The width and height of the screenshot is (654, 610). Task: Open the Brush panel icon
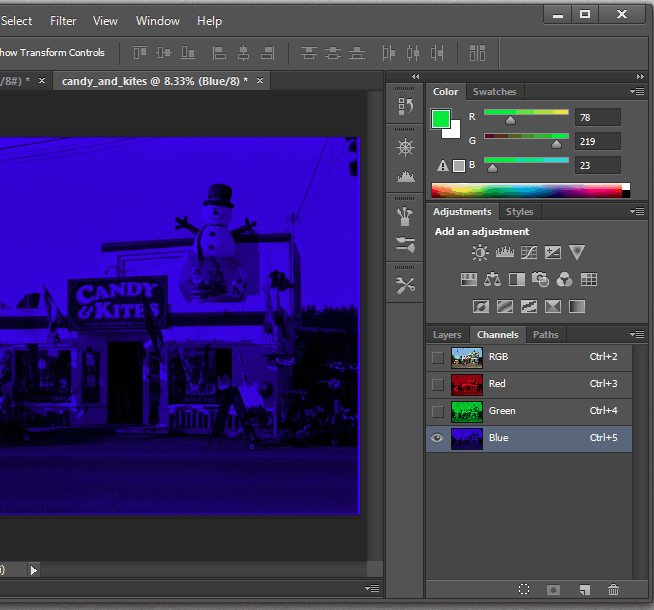tap(405, 216)
